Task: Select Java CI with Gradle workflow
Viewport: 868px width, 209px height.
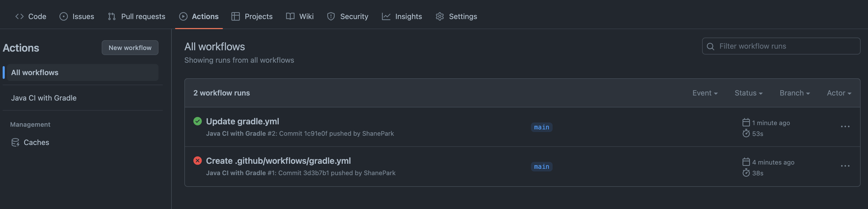Action: pyautogui.click(x=44, y=98)
